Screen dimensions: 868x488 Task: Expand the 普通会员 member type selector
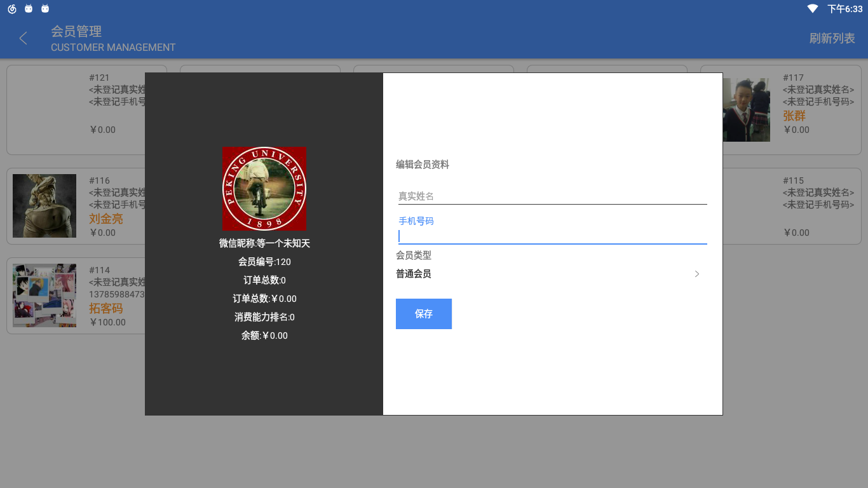pos(546,274)
